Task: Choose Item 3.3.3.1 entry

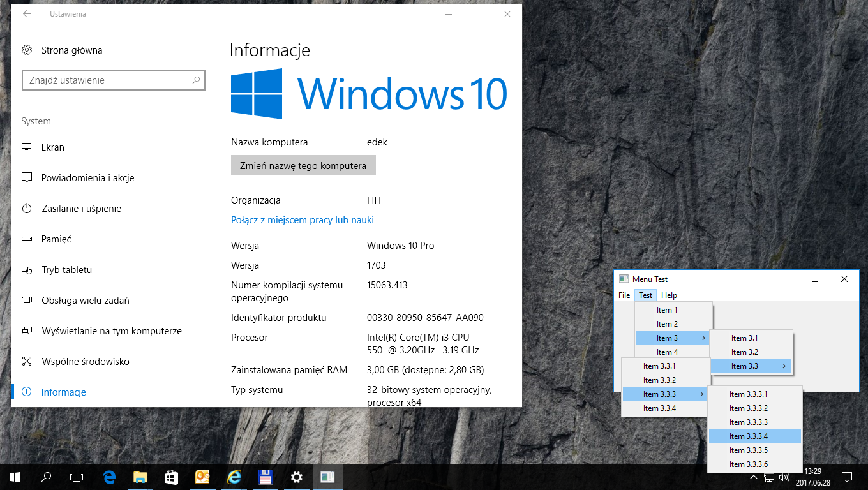Action: point(755,394)
